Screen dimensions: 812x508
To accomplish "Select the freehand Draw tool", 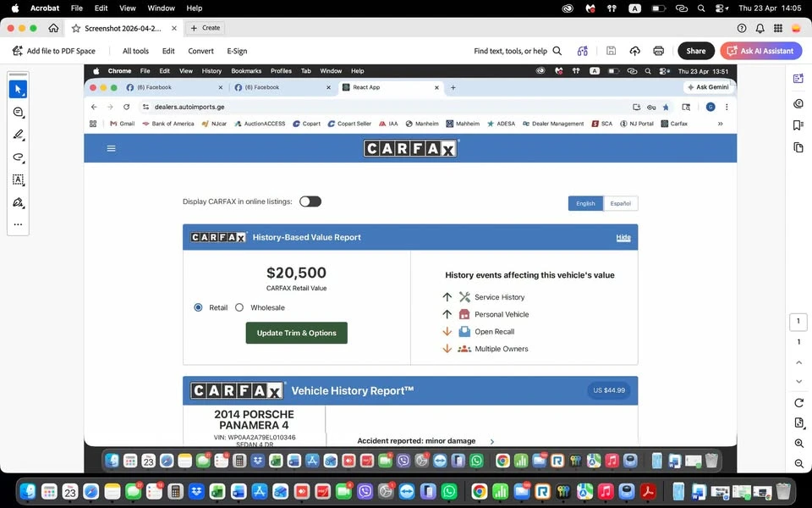I will [x=18, y=157].
